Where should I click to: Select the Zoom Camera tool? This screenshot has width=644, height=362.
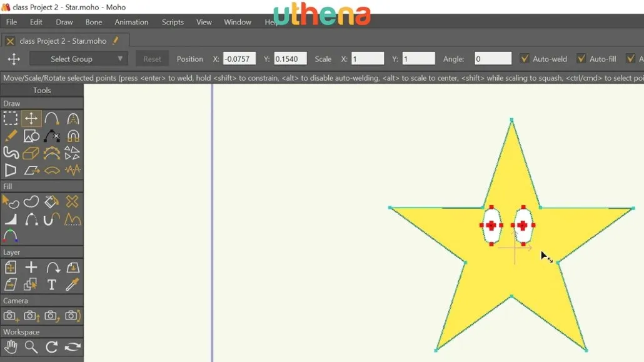[31, 316]
